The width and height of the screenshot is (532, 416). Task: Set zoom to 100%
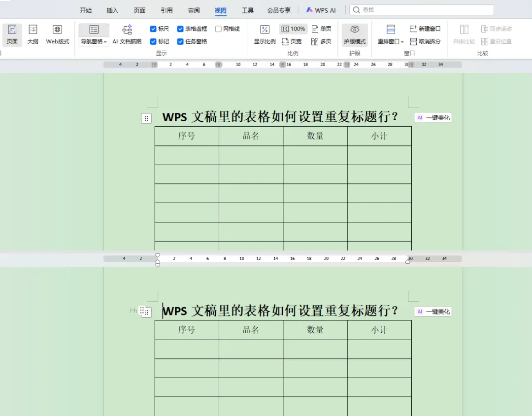tap(293, 29)
